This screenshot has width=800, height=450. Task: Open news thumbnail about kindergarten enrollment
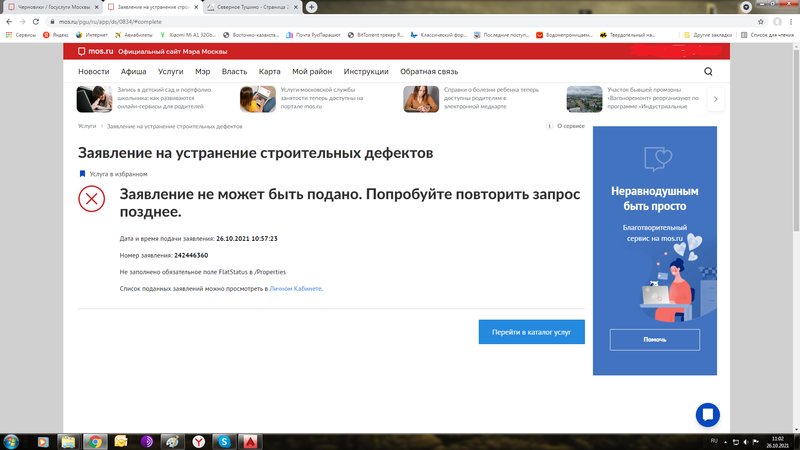point(94,98)
